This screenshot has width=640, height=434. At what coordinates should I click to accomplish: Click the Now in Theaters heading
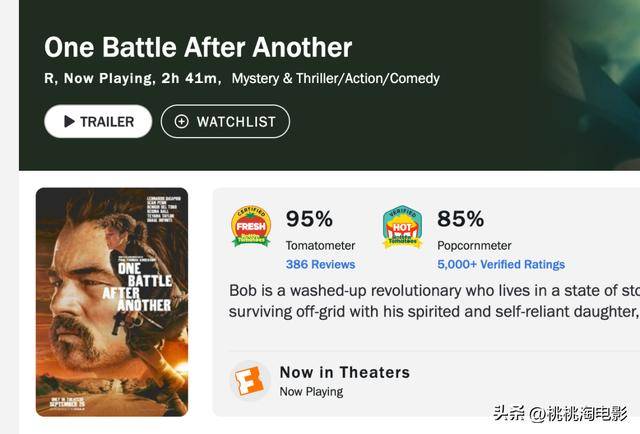pyautogui.click(x=345, y=372)
